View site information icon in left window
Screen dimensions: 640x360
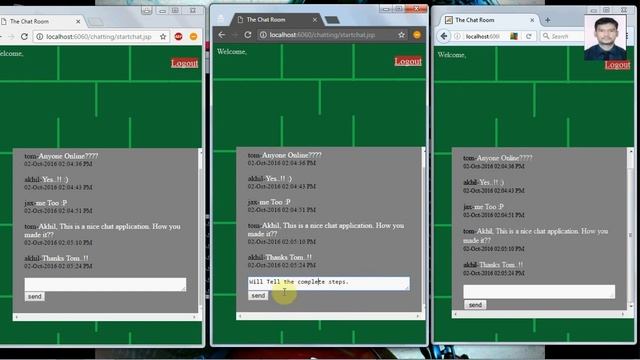(x=40, y=37)
